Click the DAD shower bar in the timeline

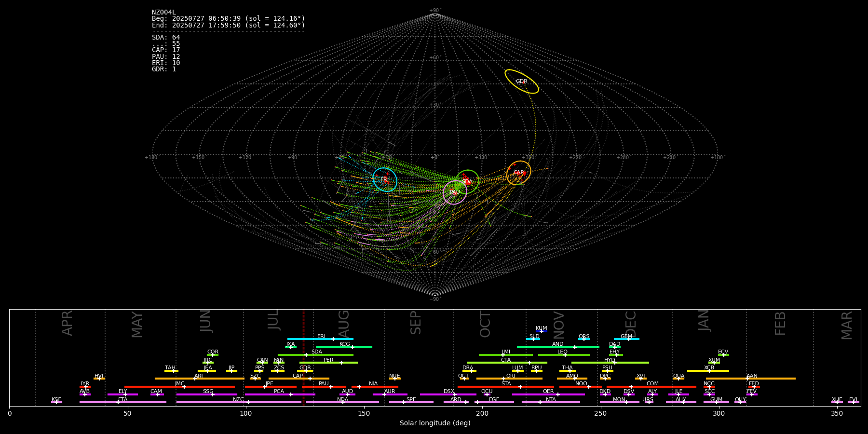coord(615,347)
